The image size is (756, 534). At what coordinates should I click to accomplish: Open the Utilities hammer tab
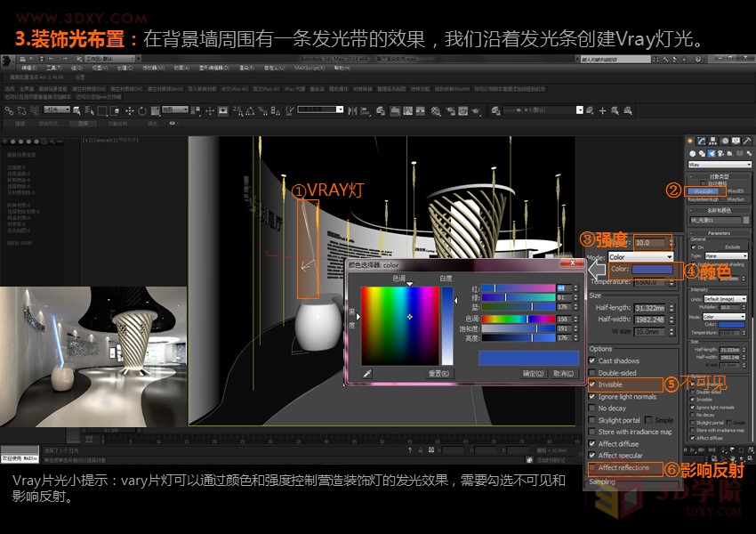click(747, 141)
